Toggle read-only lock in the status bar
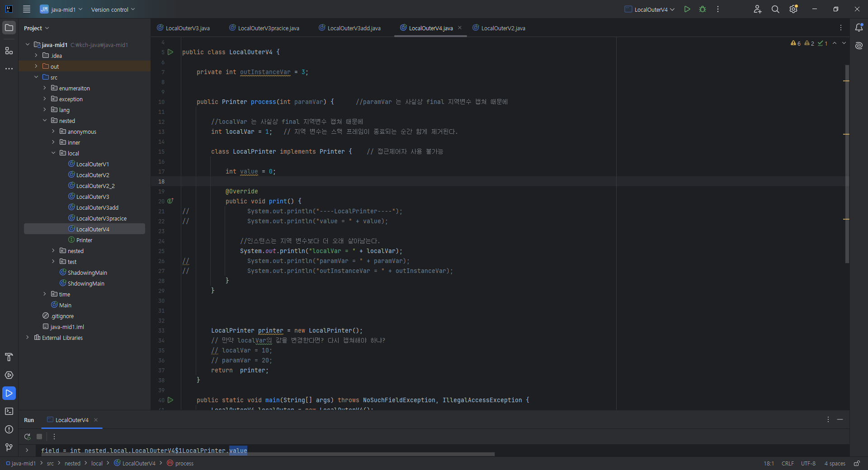Screen dimensions: 868x470 [857, 463]
